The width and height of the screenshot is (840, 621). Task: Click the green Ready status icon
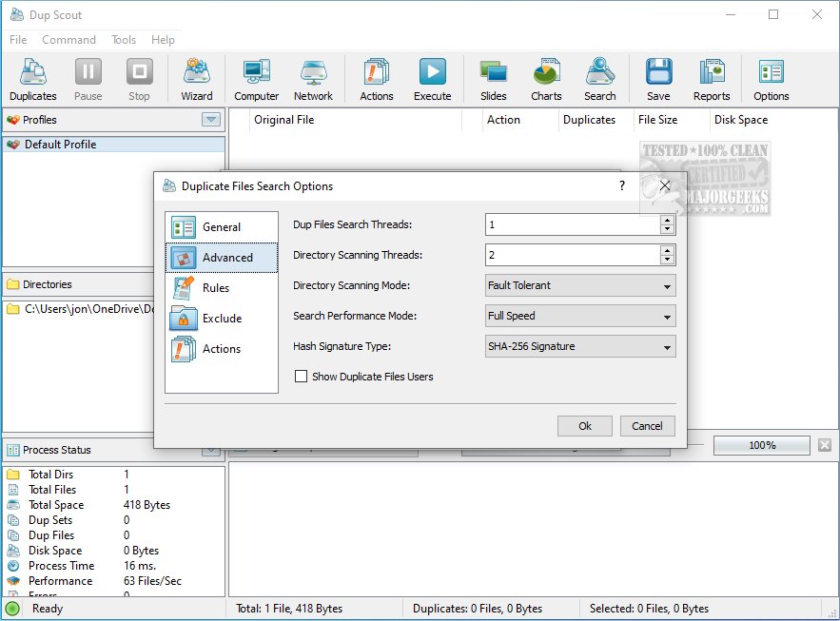pos(13,609)
